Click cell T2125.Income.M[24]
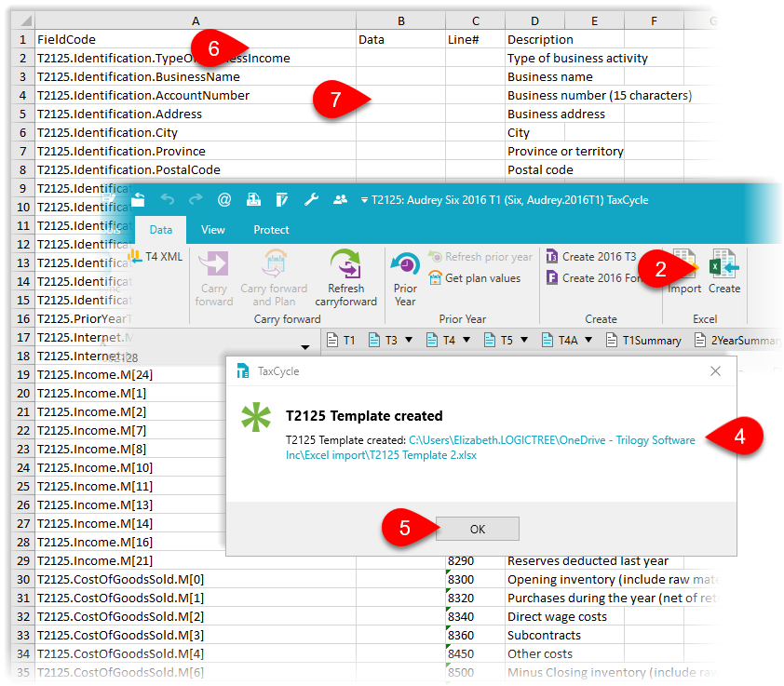Image resolution: width=784 pixels, height=686 pixels. 130,374
